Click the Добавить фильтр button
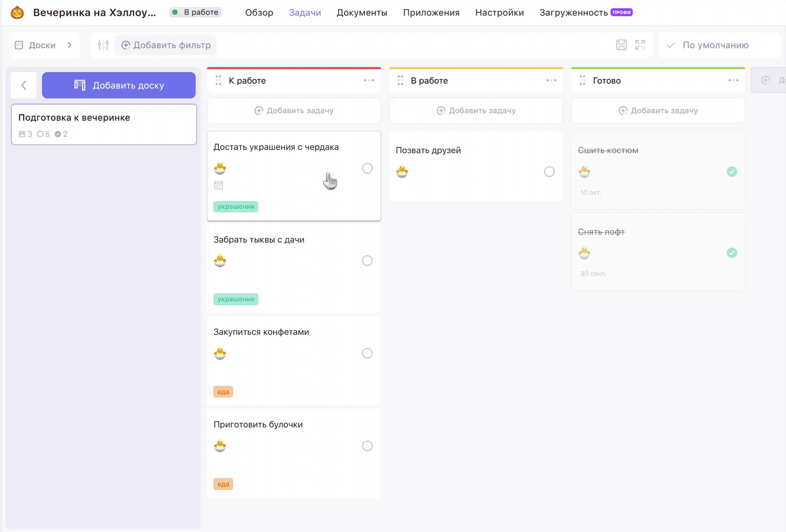 (x=166, y=45)
